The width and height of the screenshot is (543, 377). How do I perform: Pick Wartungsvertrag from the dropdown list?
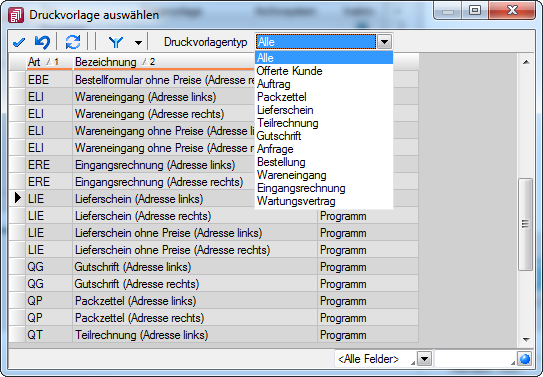tap(324, 201)
